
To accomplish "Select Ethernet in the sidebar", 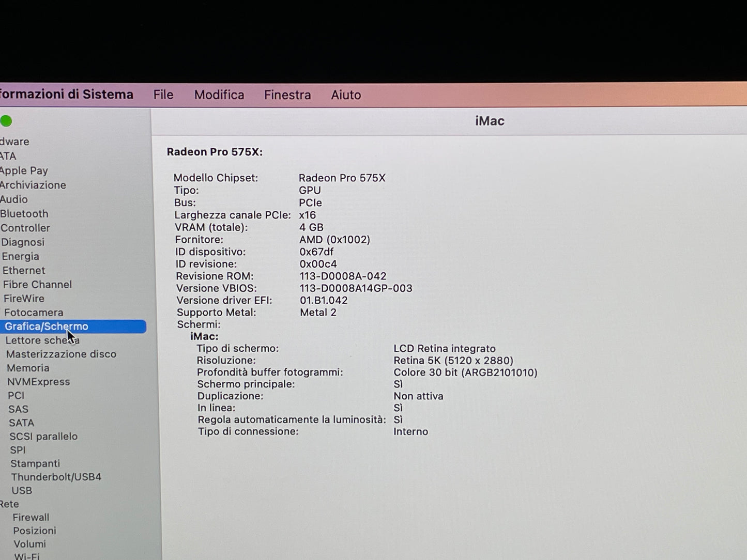I will coord(24,270).
